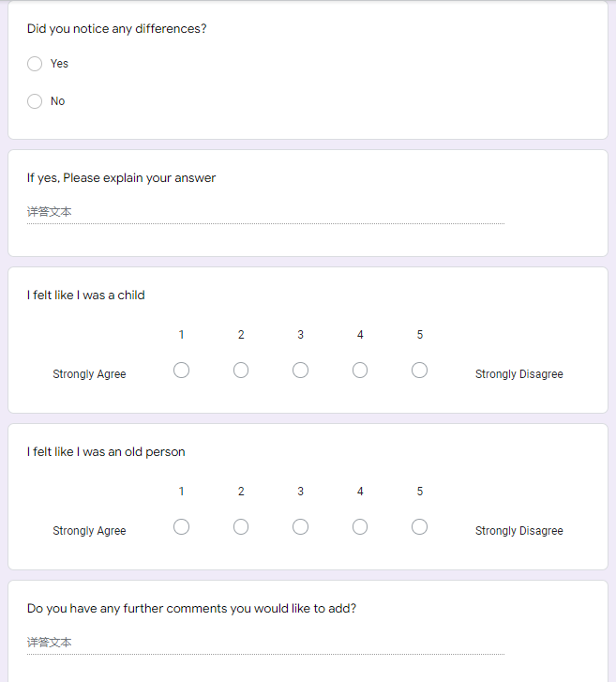
Task: Select No for noticing differences
Action: (x=35, y=101)
